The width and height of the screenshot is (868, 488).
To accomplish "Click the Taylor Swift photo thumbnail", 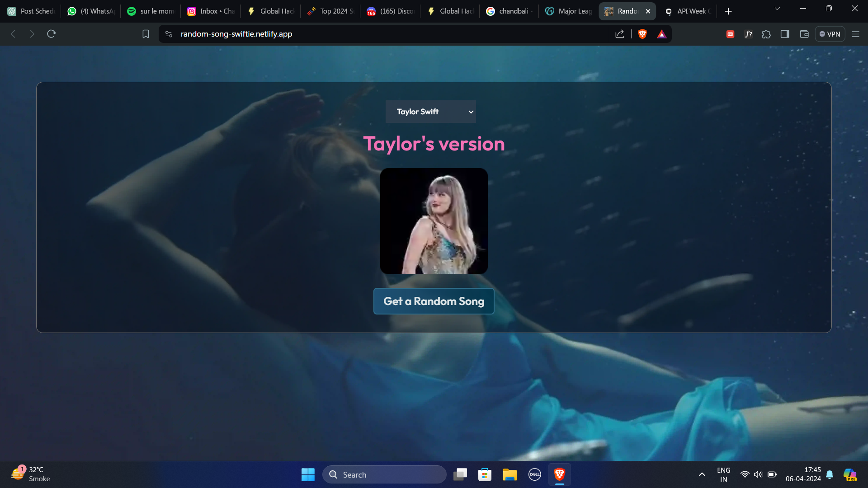I will pyautogui.click(x=434, y=221).
